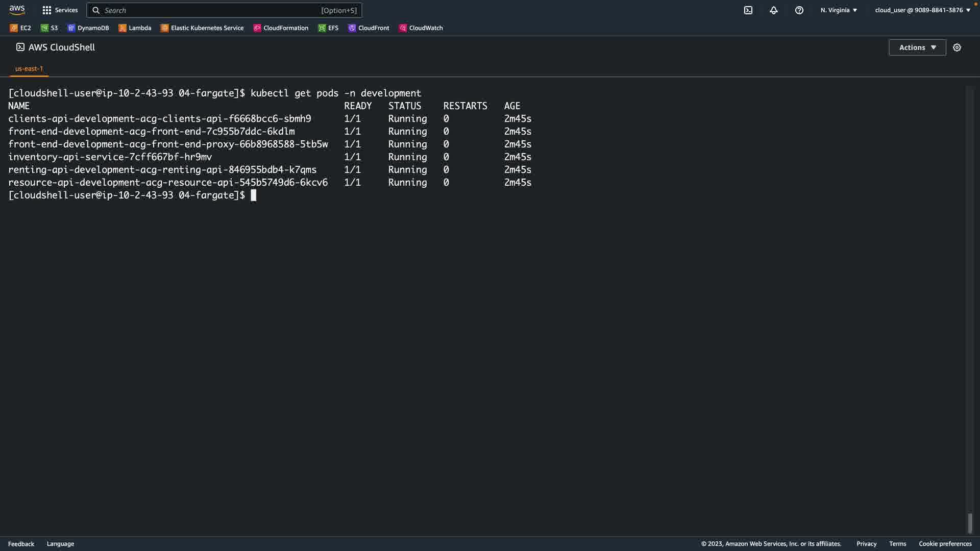Open Cookie preferences link
Screen dimensions: 980x551
click(x=945, y=544)
